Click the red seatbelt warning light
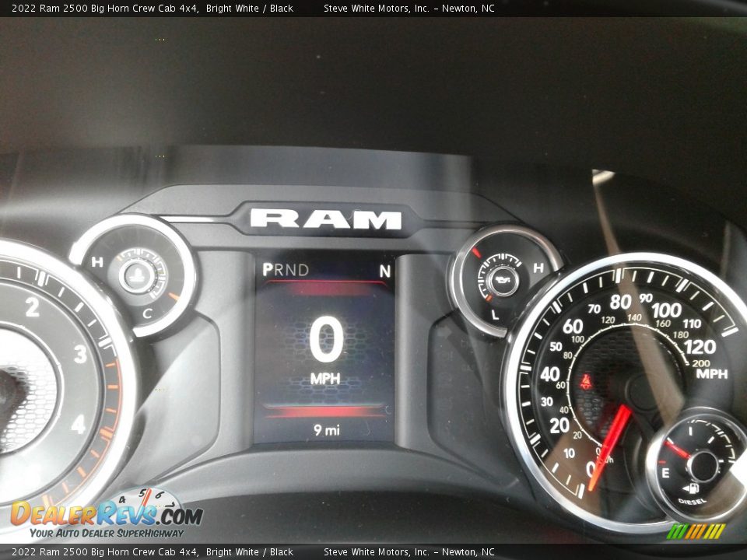 (x=585, y=382)
